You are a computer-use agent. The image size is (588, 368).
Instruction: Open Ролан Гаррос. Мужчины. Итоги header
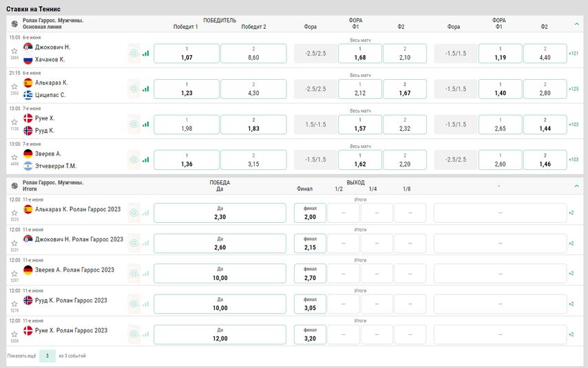click(x=53, y=186)
